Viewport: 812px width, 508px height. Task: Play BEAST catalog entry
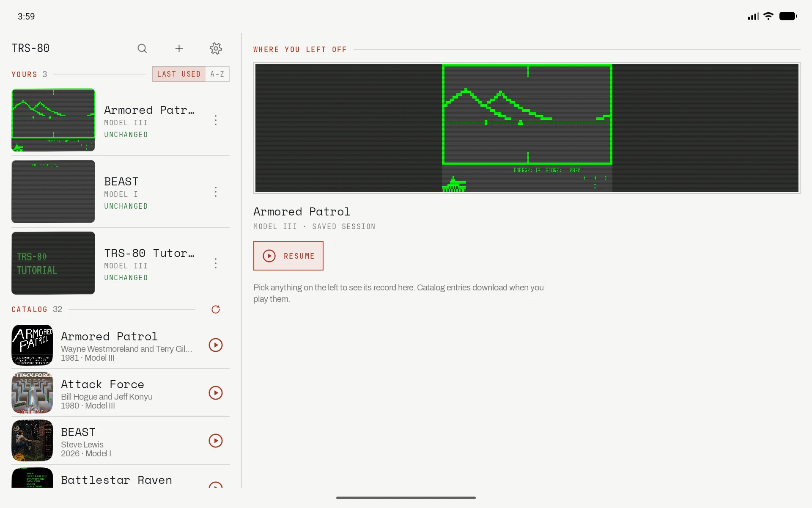click(x=216, y=441)
